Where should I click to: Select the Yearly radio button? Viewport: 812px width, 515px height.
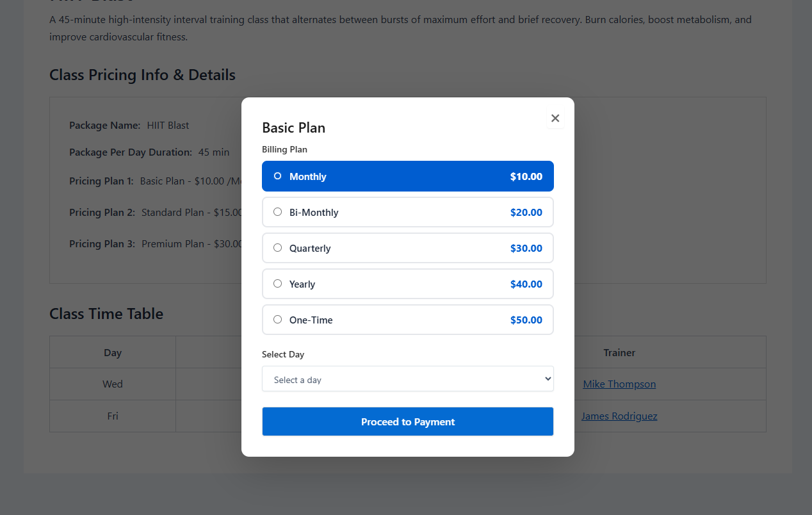pyautogui.click(x=277, y=284)
